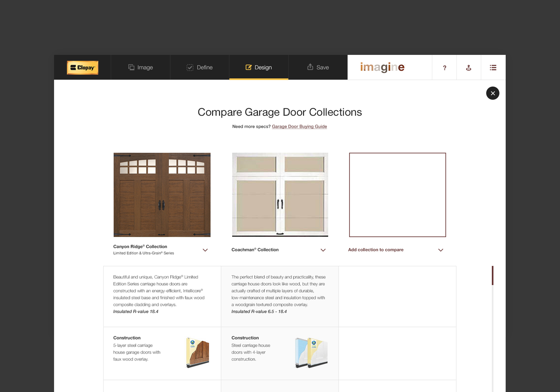
Task: Click 'Limited Edition & Ultra-Grain Series' subtitle
Action: pyautogui.click(x=144, y=253)
